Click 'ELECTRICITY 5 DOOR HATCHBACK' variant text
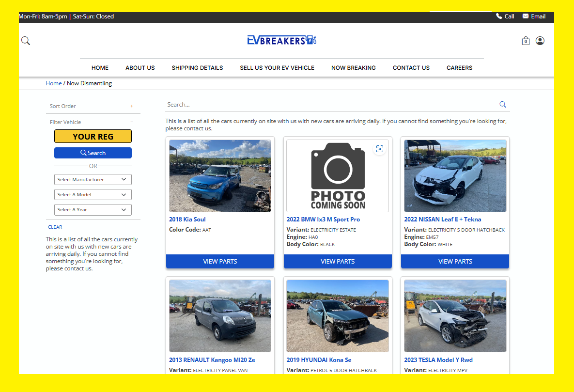574x392 pixels. click(x=466, y=230)
